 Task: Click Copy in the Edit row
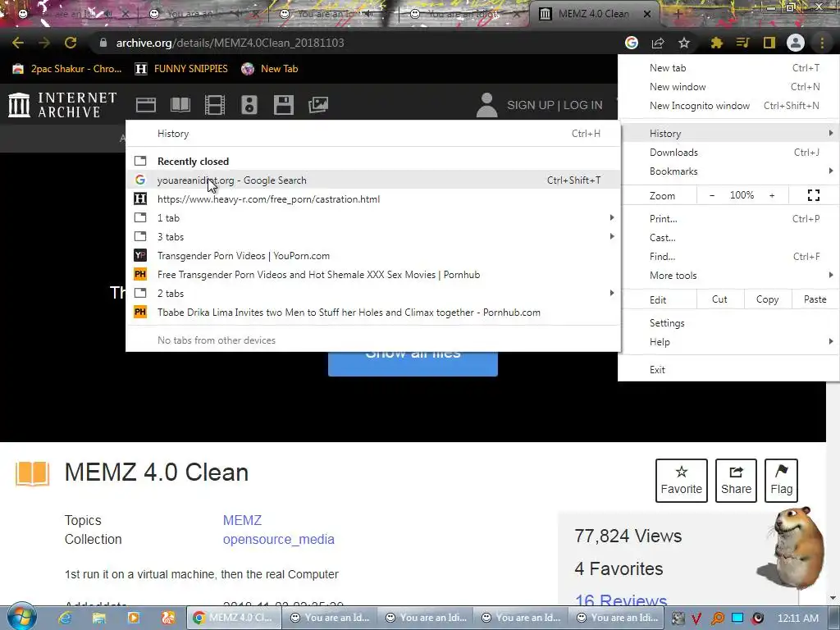(767, 299)
